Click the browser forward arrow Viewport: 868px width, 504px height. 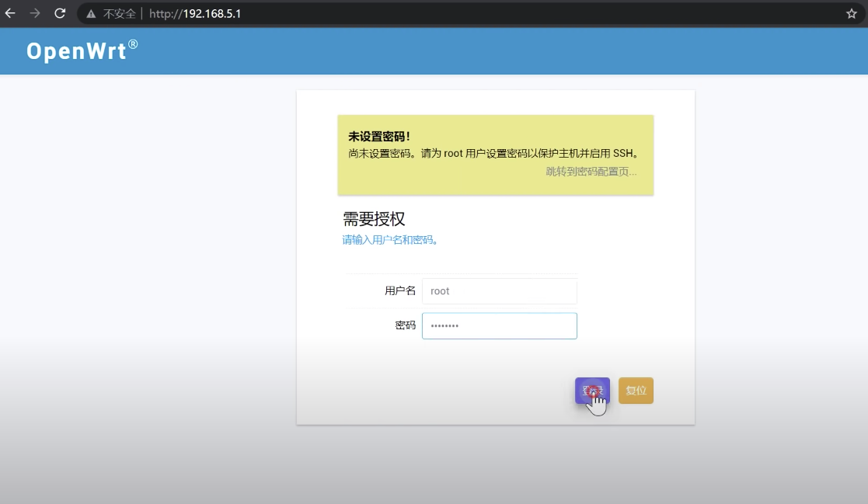coord(35,13)
